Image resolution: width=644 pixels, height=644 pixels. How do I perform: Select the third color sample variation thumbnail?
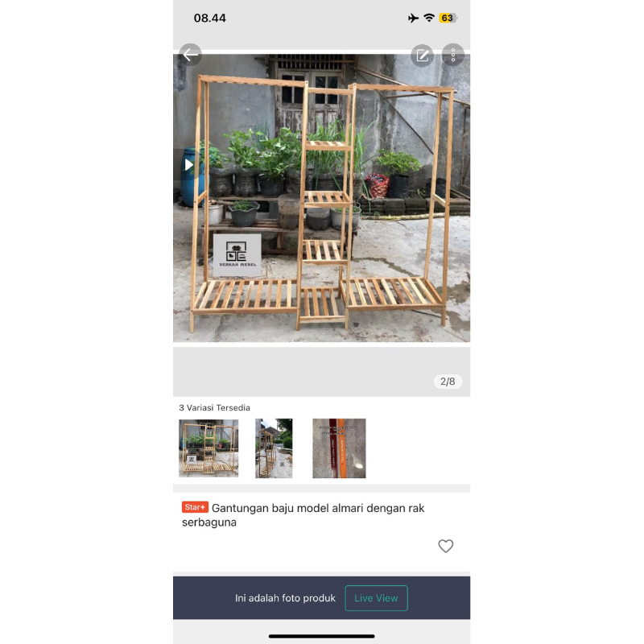coord(339,448)
